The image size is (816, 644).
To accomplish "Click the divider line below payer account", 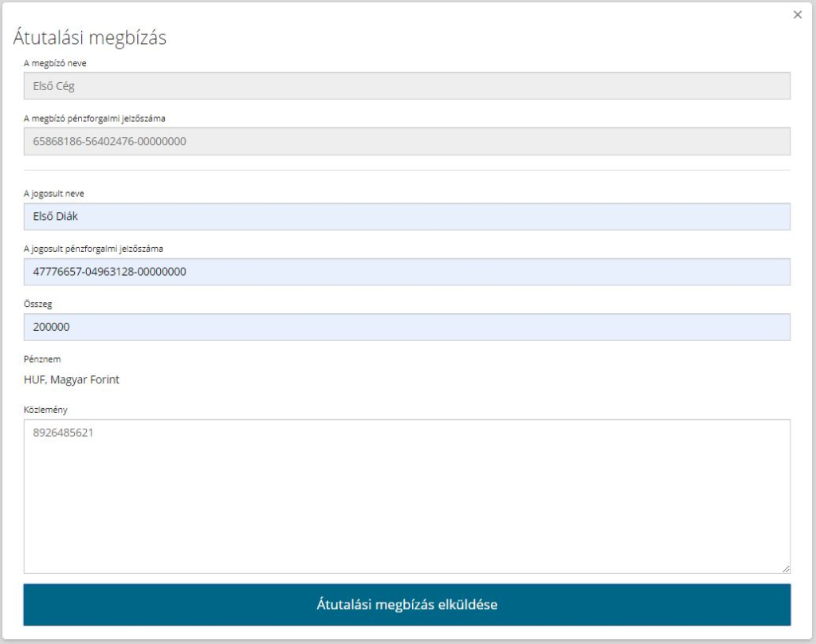I will 406,170.
